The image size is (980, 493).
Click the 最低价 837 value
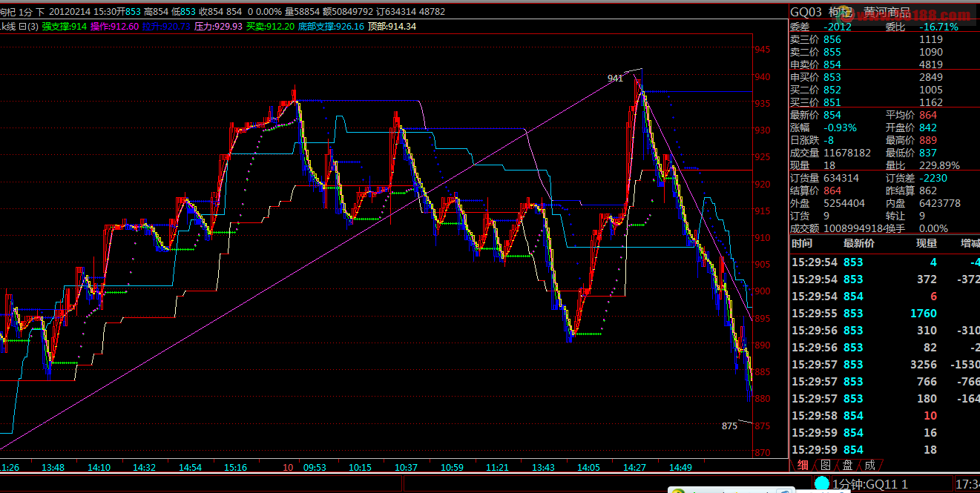tap(928, 153)
